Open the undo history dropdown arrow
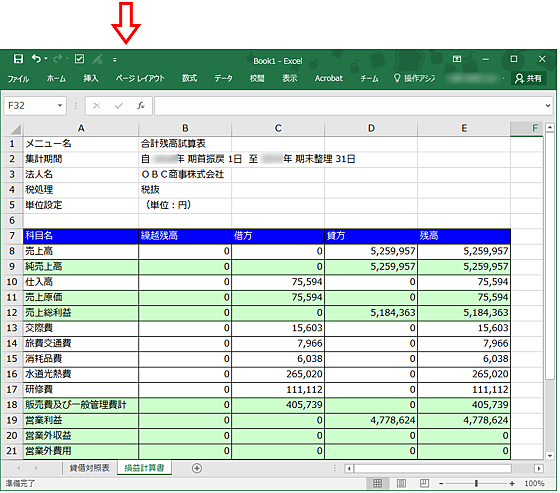This screenshot has height=493, width=560. point(46,59)
